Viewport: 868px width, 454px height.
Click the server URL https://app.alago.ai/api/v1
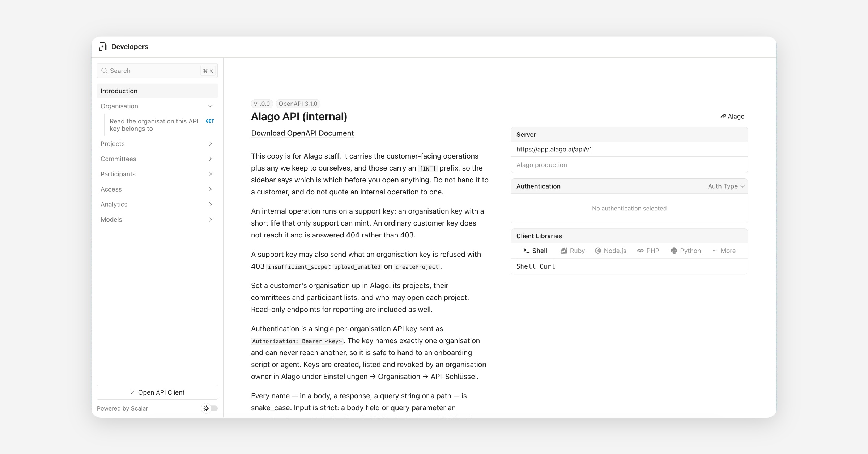554,149
